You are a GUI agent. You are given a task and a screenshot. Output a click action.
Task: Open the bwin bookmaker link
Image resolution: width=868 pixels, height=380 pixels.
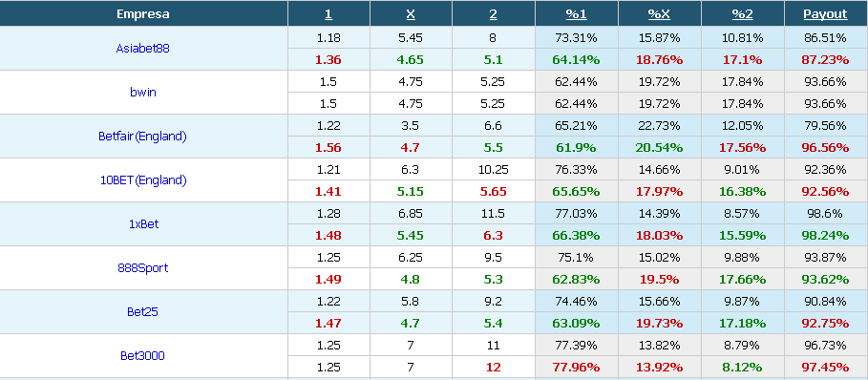tap(143, 93)
